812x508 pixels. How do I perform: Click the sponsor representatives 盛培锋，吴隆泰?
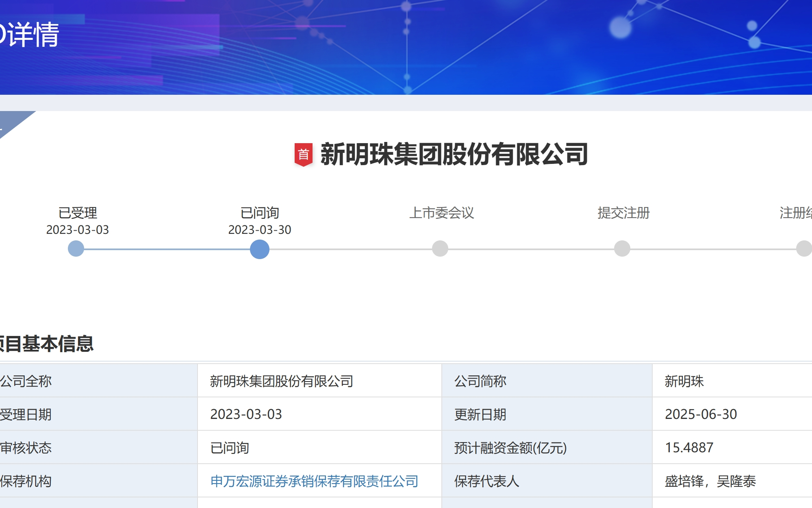(x=710, y=481)
